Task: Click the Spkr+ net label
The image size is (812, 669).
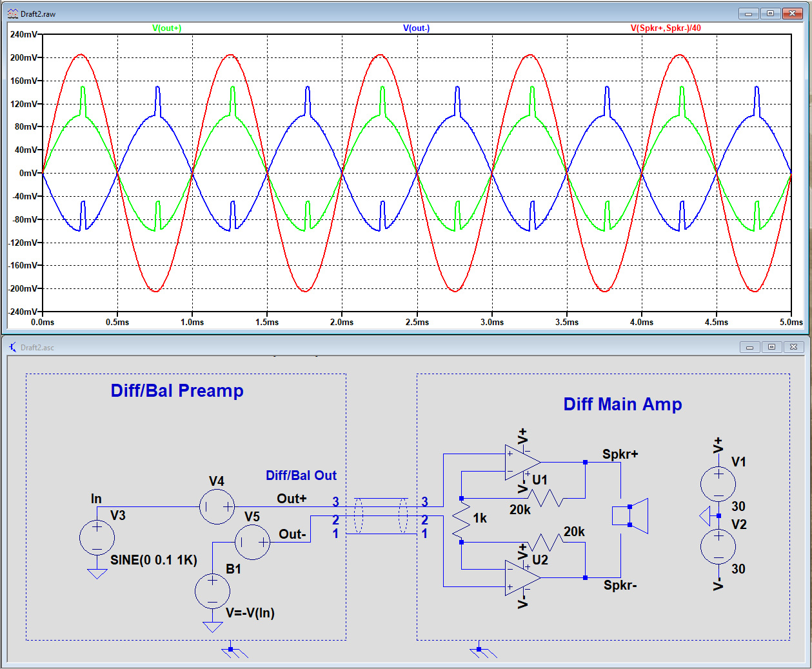Action: [620, 454]
